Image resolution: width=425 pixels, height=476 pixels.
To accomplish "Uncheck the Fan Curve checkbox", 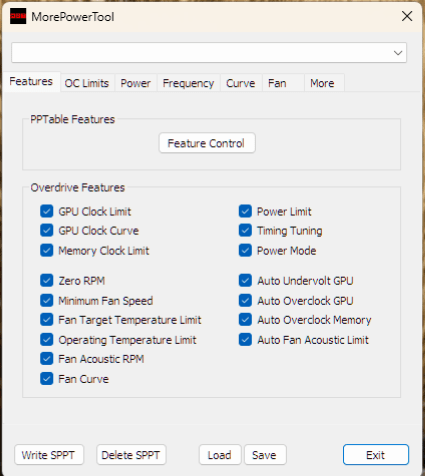I will (x=47, y=378).
